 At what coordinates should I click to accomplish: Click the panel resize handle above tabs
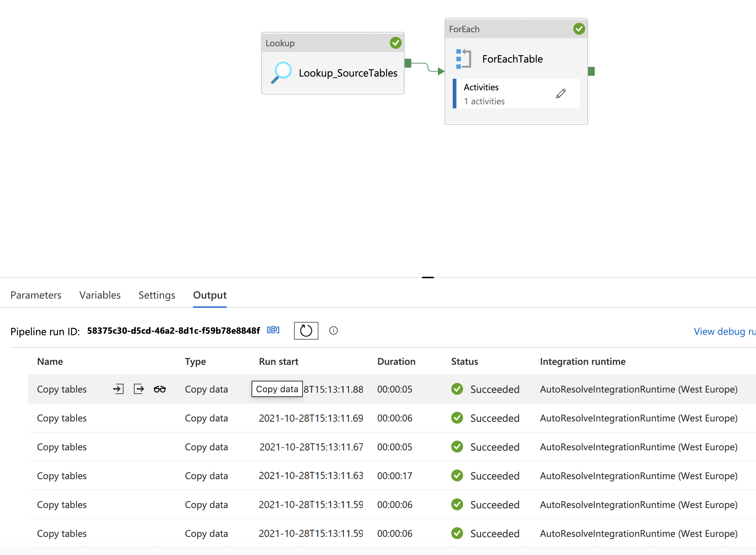pos(428,277)
